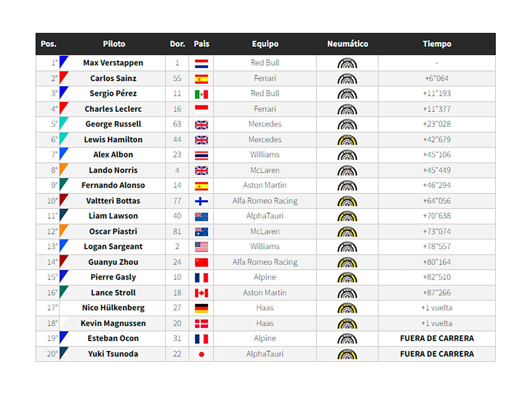Click the driver name Max Verstappen
Image resolution: width=532 pixels, height=398 pixels.
113,63
